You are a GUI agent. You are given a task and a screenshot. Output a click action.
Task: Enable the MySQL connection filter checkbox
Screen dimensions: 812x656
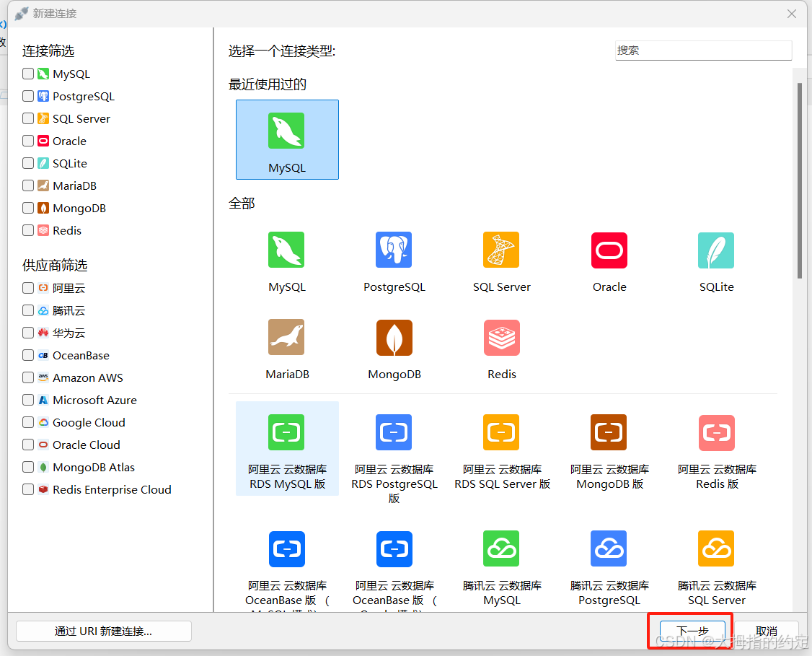28,74
